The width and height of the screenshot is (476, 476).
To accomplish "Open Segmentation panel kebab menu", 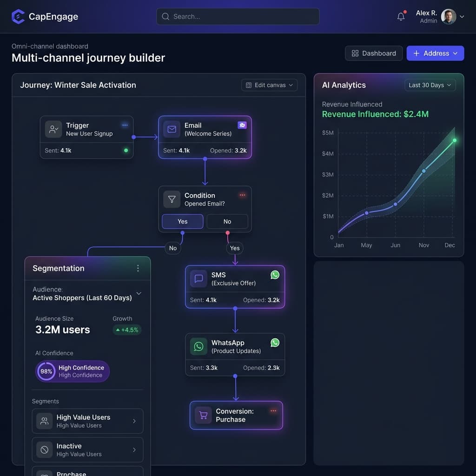I will click(x=138, y=268).
